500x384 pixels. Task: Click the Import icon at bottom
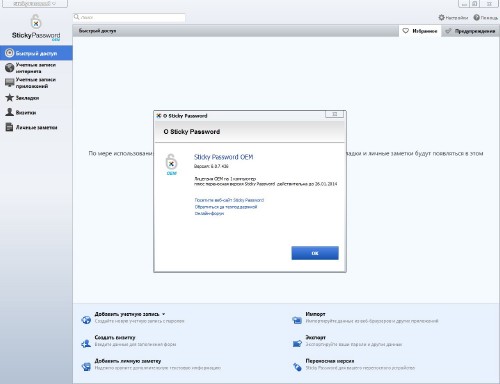(x=297, y=320)
